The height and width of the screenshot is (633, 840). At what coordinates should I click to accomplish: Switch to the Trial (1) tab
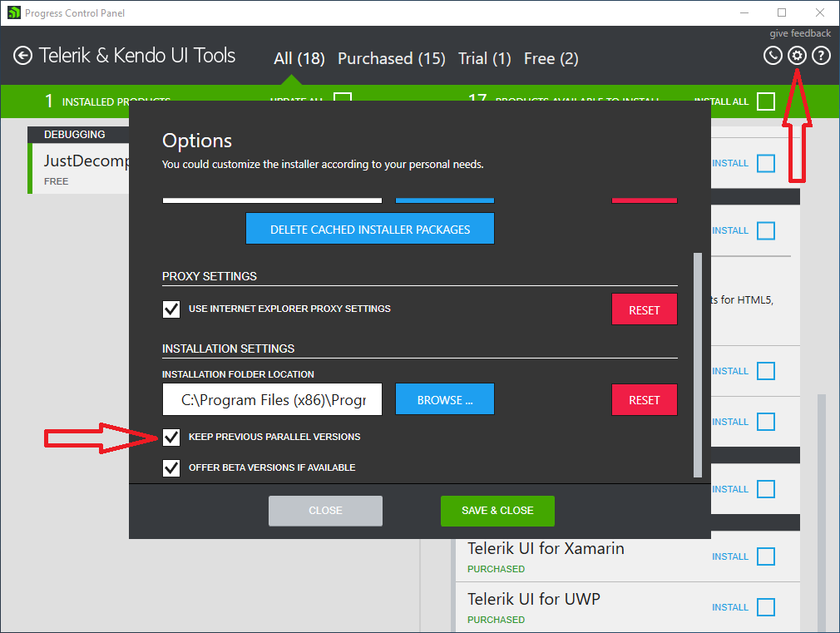click(x=484, y=58)
